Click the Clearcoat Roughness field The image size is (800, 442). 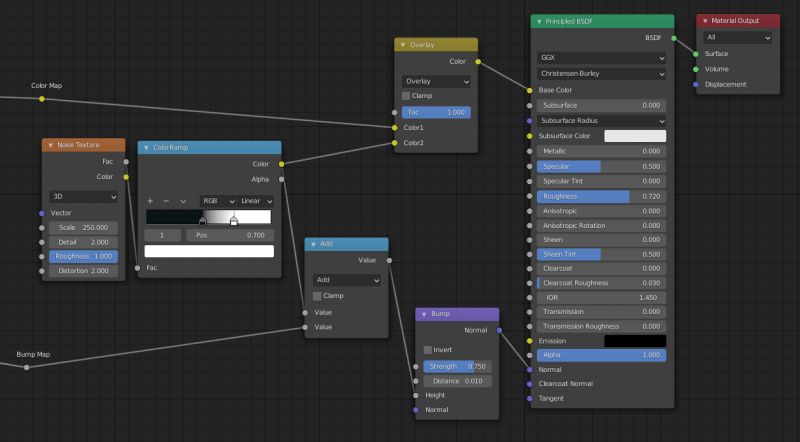[x=602, y=283]
